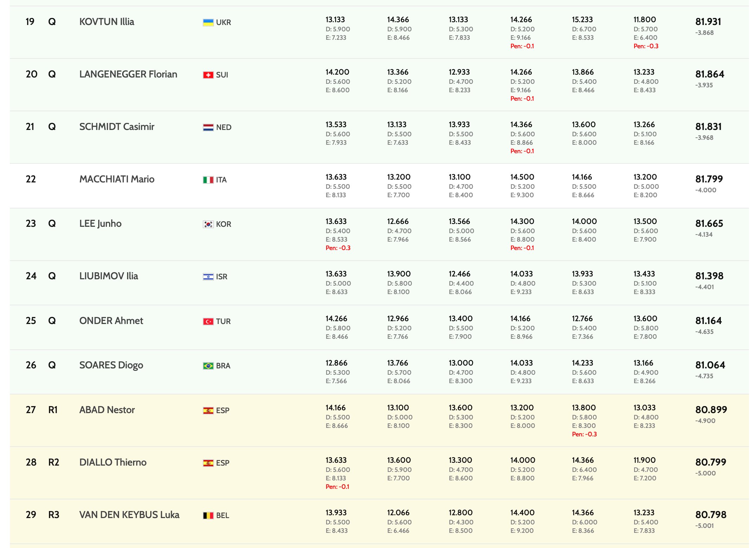Open athlete KOVTUN Illia's name
This screenshot has width=756, height=548.
107,22
